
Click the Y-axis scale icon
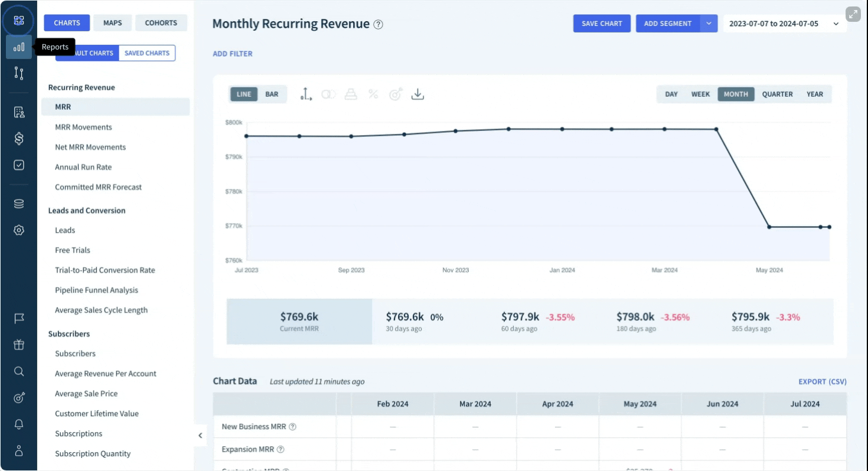306,94
